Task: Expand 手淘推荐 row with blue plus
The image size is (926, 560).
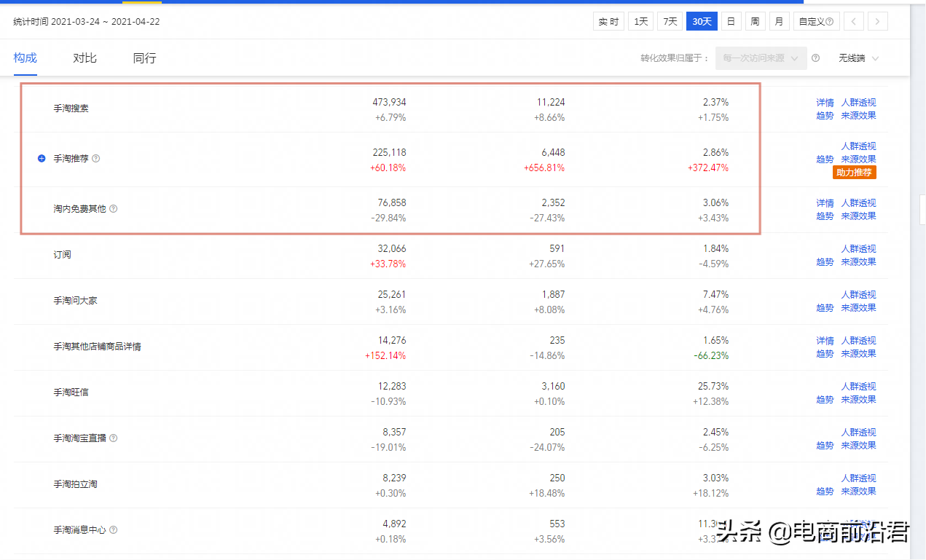Action: [42, 159]
